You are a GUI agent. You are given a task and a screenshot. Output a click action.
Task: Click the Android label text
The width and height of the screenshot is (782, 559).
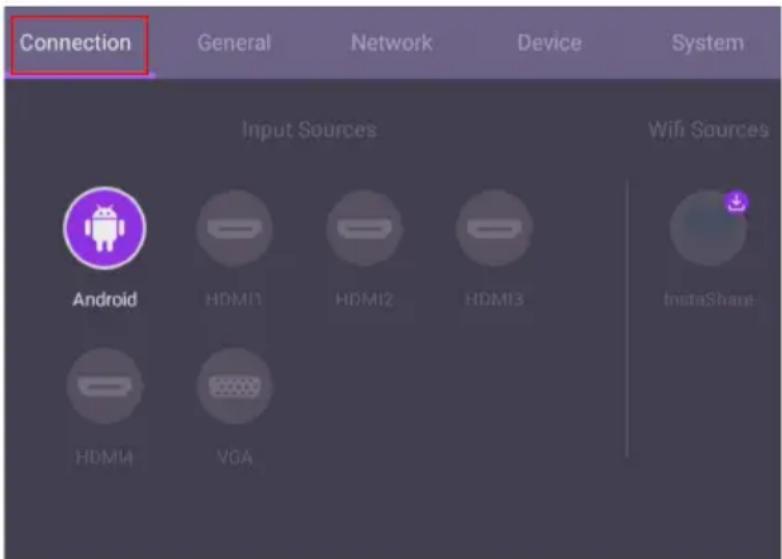tap(105, 299)
